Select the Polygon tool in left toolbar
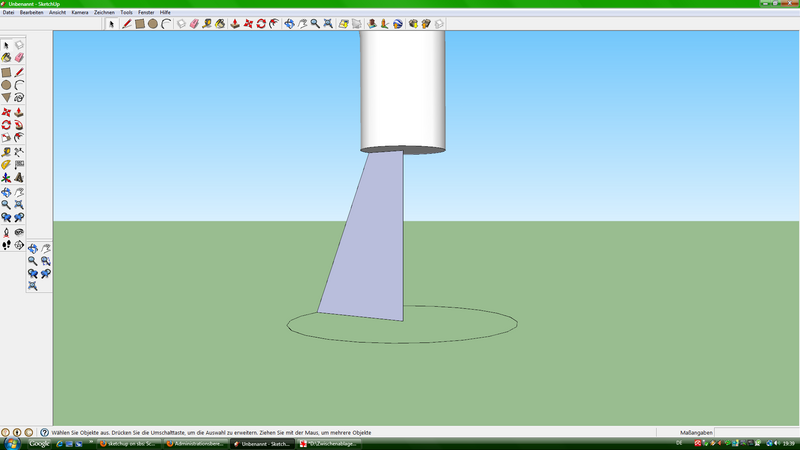The height and width of the screenshot is (450, 800). [7, 98]
